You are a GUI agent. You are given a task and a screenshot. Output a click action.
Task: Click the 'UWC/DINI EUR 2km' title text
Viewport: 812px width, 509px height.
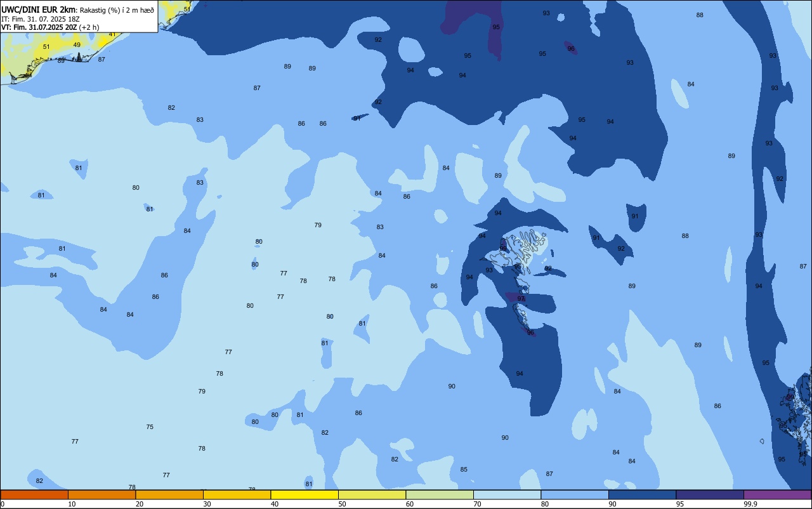pos(39,10)
